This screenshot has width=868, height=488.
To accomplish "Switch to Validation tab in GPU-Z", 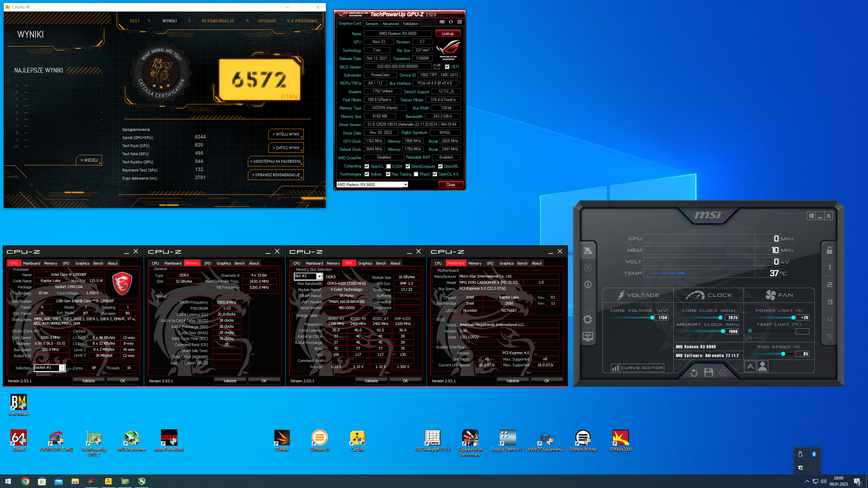I will point(411,24).
